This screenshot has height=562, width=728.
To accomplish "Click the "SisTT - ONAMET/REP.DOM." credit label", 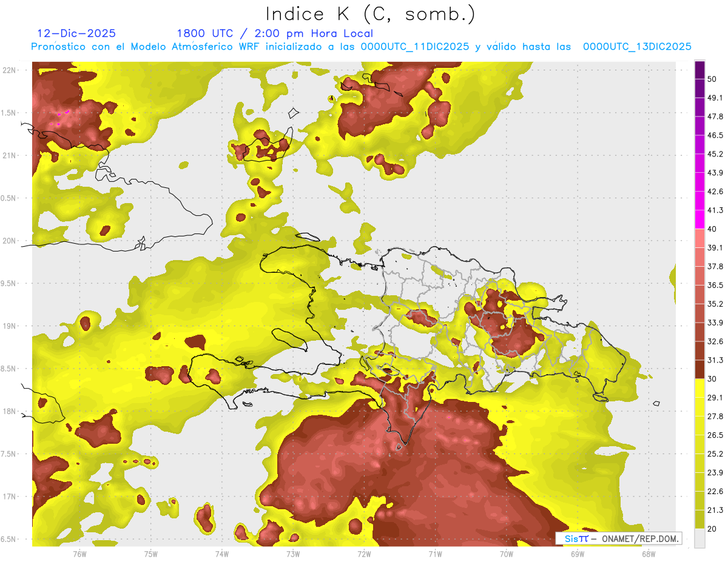I will pyautogui.click(x=619, y=538).
